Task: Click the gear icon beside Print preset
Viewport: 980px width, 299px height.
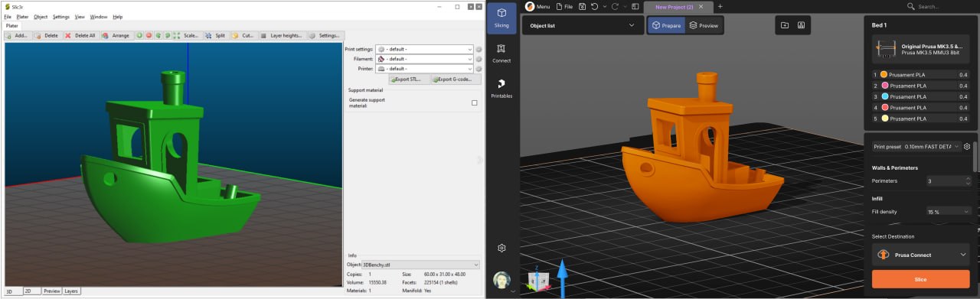Action: 967,146
